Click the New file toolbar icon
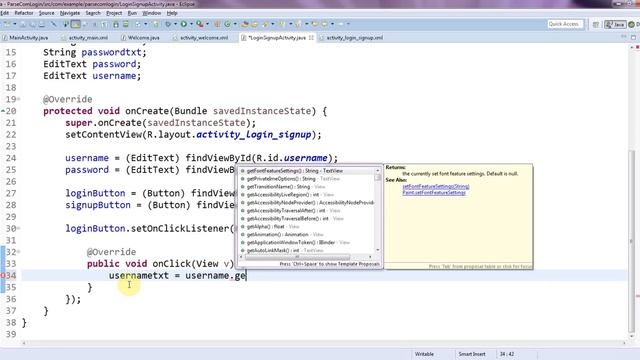 click(x=7, y=24)
